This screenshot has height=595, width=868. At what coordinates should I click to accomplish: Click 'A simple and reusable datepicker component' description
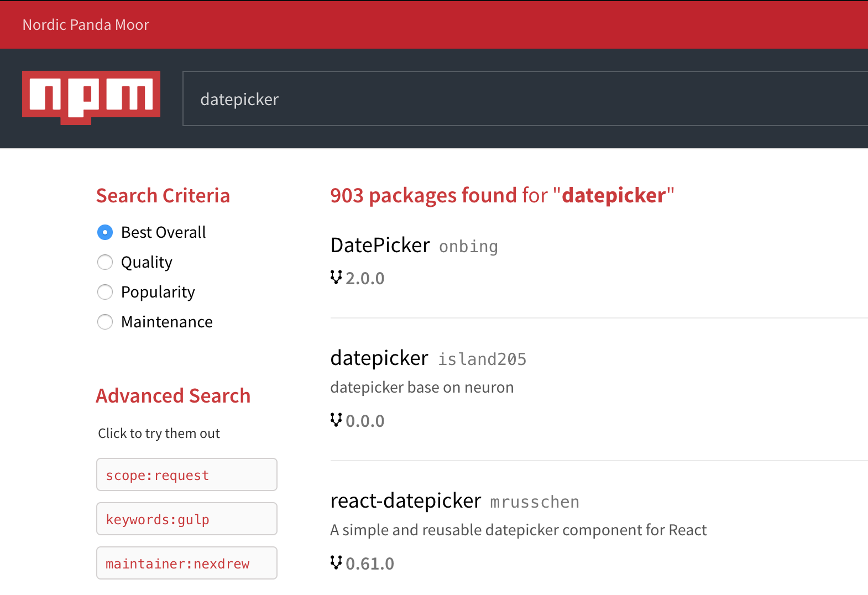(518, 530)
